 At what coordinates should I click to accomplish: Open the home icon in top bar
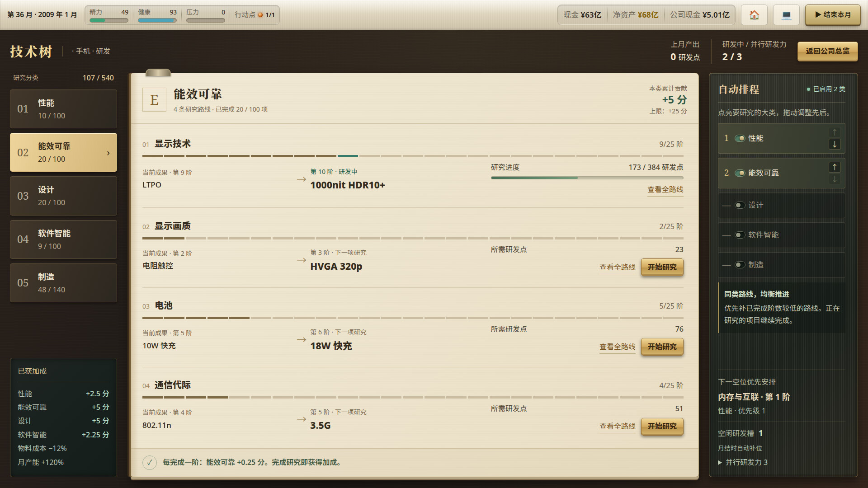[754, 15]
